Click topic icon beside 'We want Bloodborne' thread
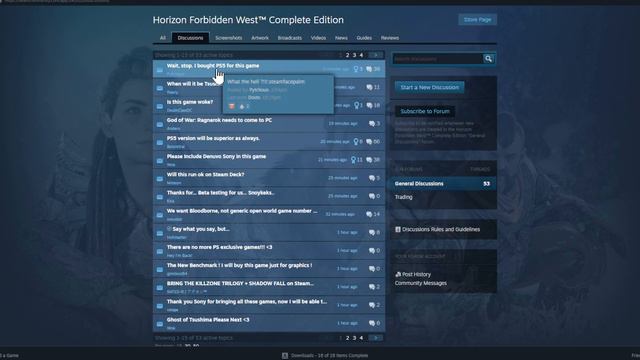 point(160,215)
